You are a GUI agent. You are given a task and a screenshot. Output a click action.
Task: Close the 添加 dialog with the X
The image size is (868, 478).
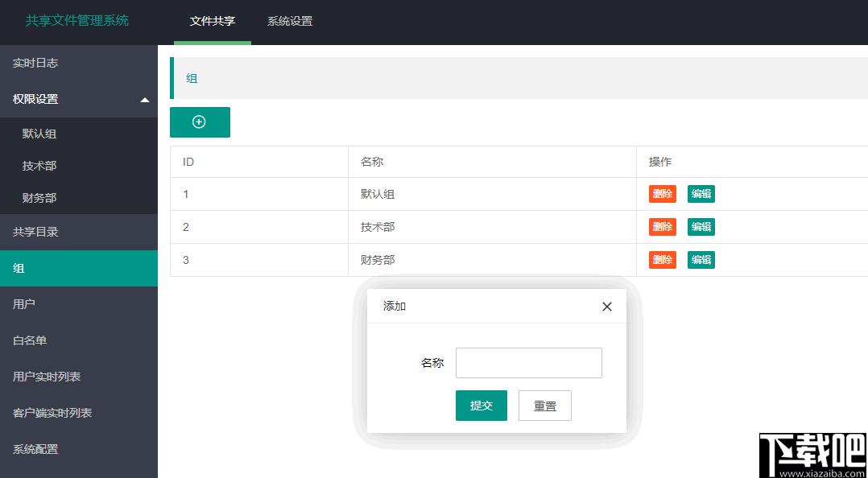607,307
